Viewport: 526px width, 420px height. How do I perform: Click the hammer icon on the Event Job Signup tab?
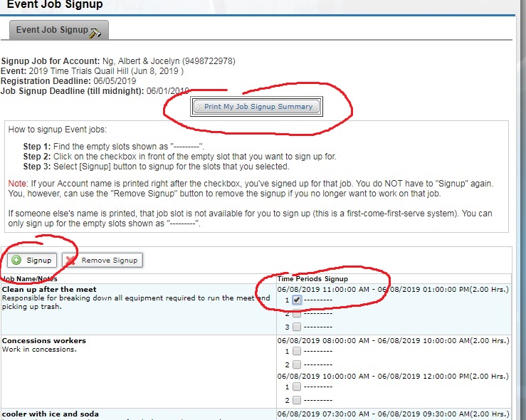(x=96, y=31)
